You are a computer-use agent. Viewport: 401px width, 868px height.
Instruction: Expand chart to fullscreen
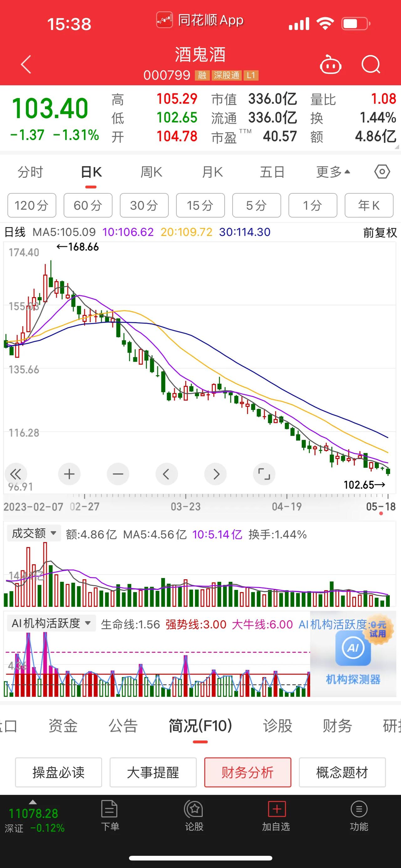[264, 474]
